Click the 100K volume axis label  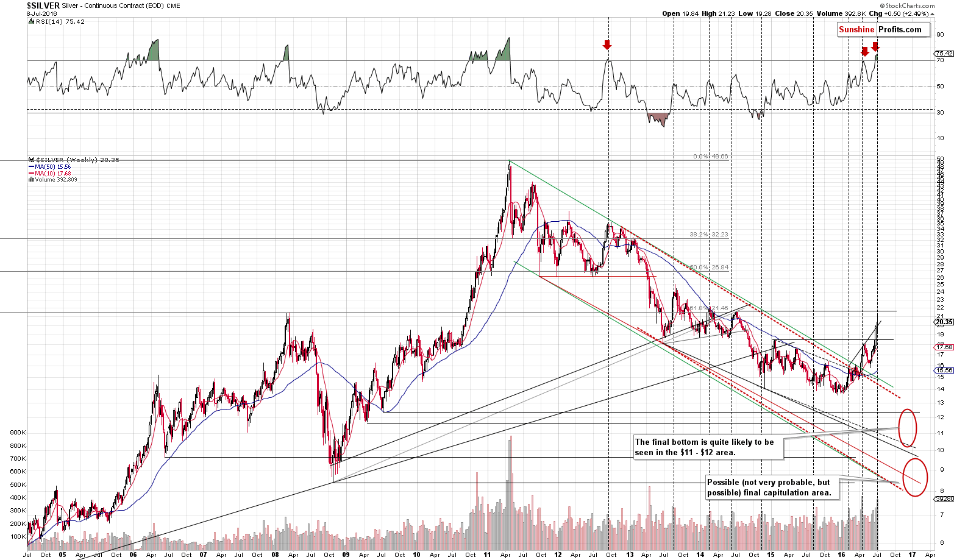click(x=17, y=537)
